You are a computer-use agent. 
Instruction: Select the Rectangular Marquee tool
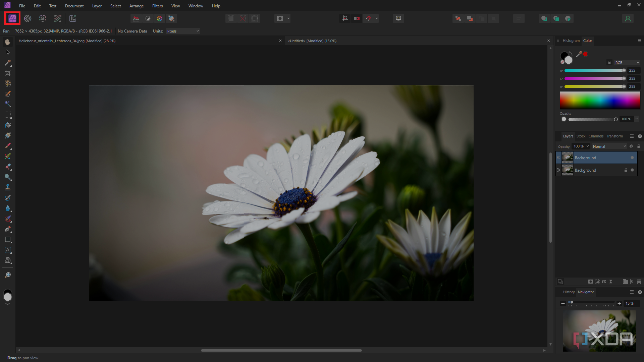pos(8,115)
